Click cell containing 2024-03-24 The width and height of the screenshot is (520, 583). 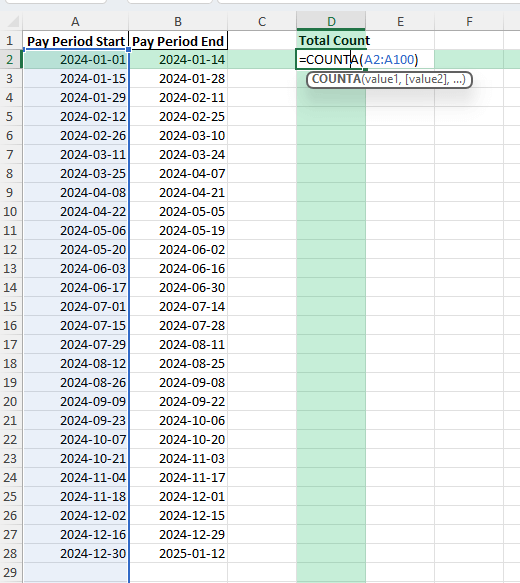[178, 154]
